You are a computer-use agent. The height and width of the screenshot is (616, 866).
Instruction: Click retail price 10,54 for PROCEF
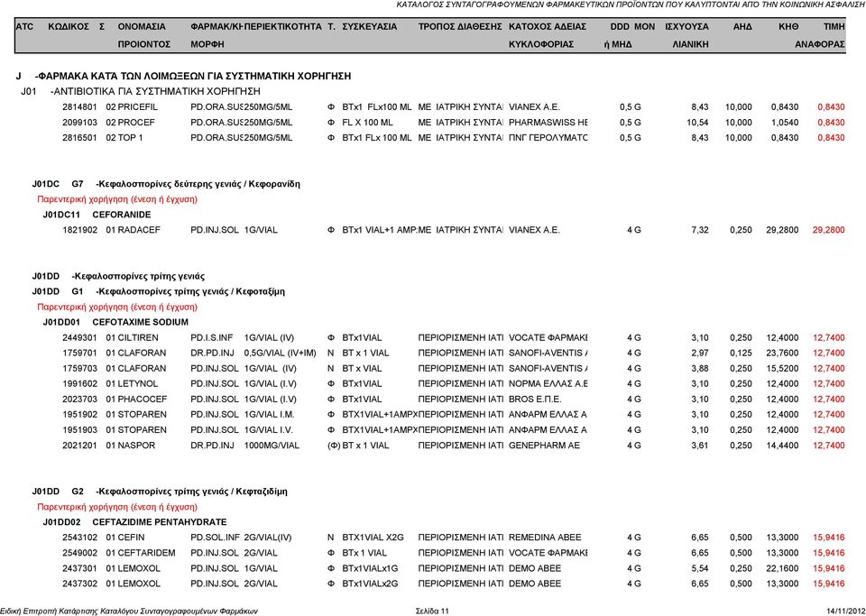pyautogui.click(x=697, y=123)
